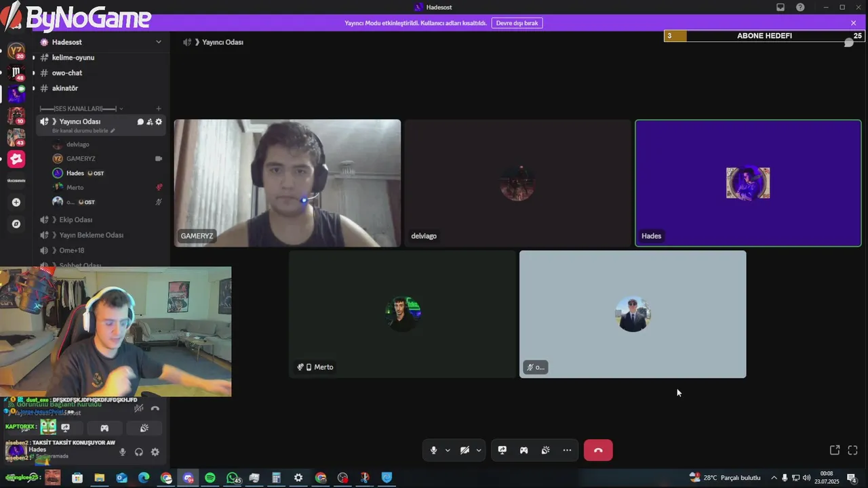Toggle mute in user panel
Viewport: 868px width, 488px height.
point(123,452)
